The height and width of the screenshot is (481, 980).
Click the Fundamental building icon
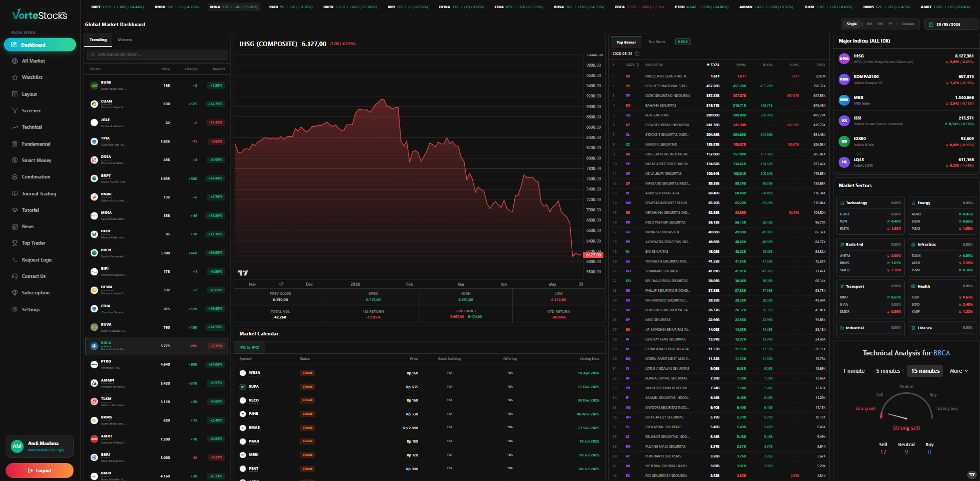click(15, 144)
